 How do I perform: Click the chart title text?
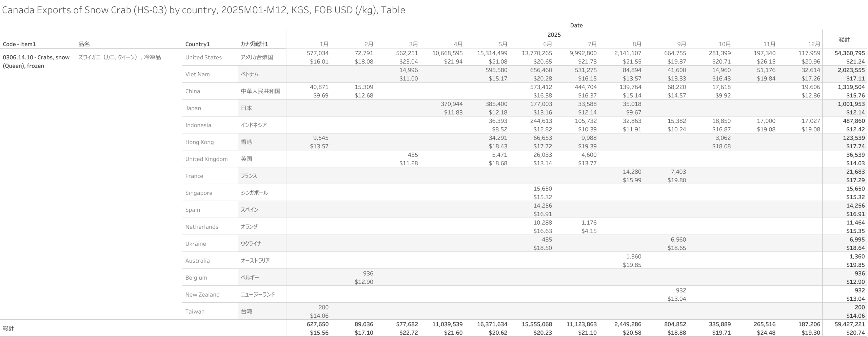[x=203, y=10]
